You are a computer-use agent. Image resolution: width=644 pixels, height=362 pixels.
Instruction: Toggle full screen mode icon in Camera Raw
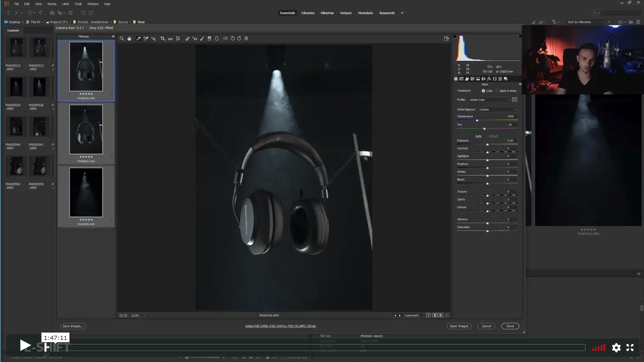[x=447, y=39]
